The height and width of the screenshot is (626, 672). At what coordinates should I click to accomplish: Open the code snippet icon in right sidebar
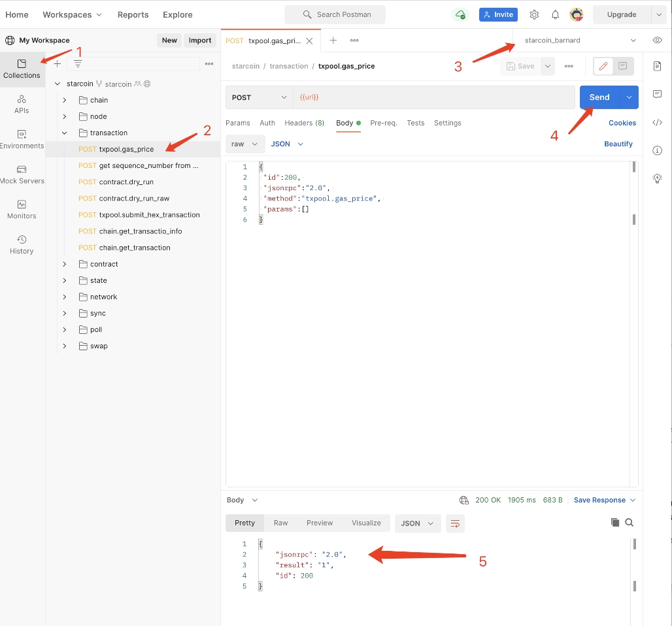[657, 123]
